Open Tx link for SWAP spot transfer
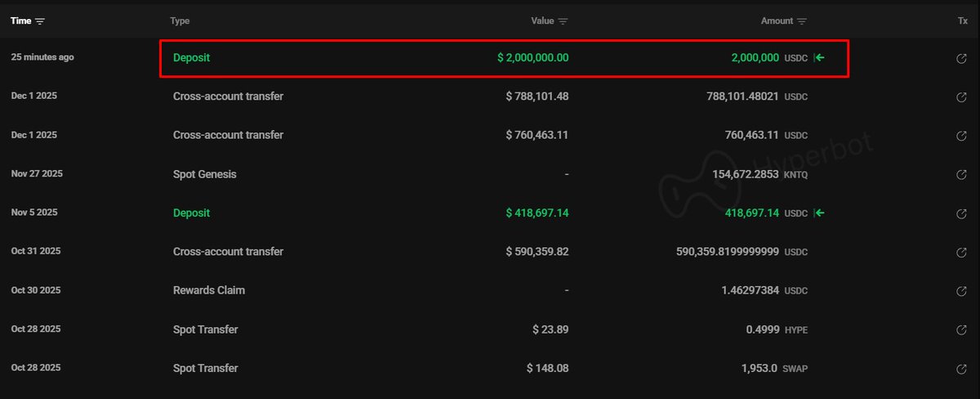This screenshot has width=980, height=399. click(x=961, y=369)
